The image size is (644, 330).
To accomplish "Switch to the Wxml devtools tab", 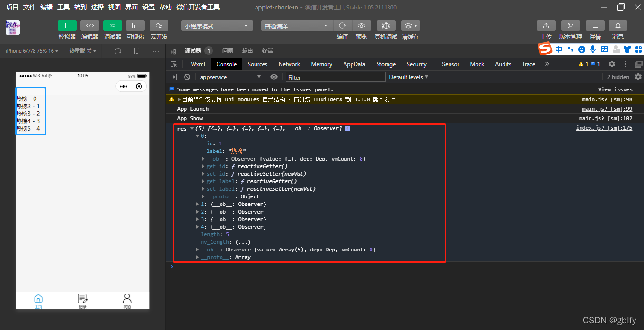I will click(x=198, y=64).
